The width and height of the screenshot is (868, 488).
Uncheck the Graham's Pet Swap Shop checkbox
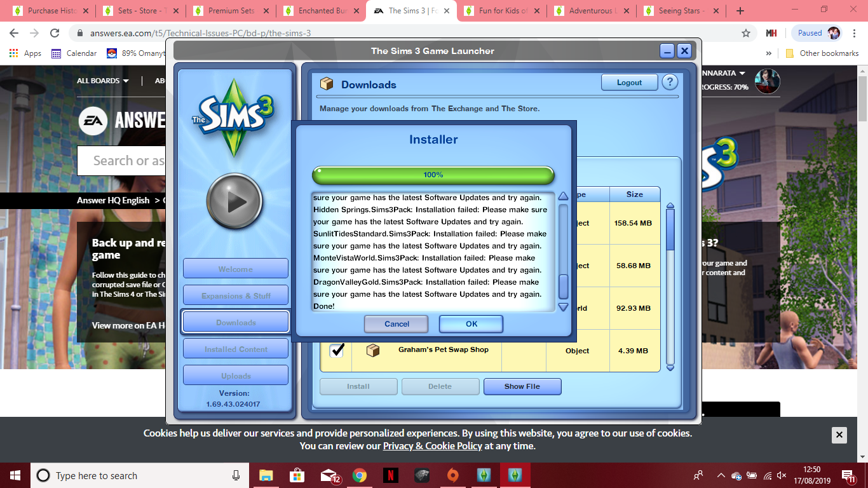337,350
